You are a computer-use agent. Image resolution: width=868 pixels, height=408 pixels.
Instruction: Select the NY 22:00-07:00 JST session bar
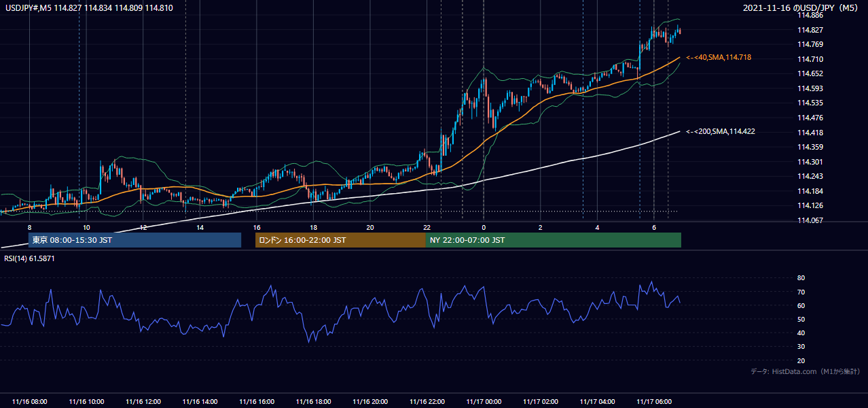click(554, 240)
